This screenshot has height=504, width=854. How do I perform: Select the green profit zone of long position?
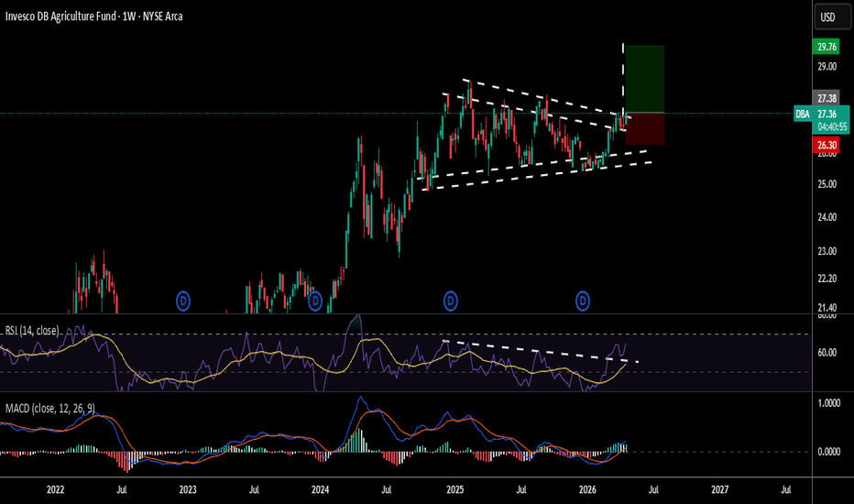644,78
